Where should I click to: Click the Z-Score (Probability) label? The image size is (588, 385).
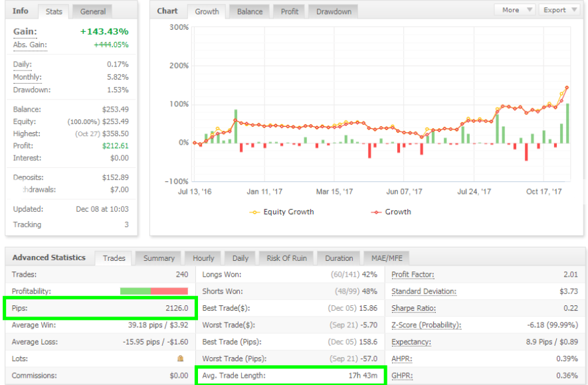(426, 325)
